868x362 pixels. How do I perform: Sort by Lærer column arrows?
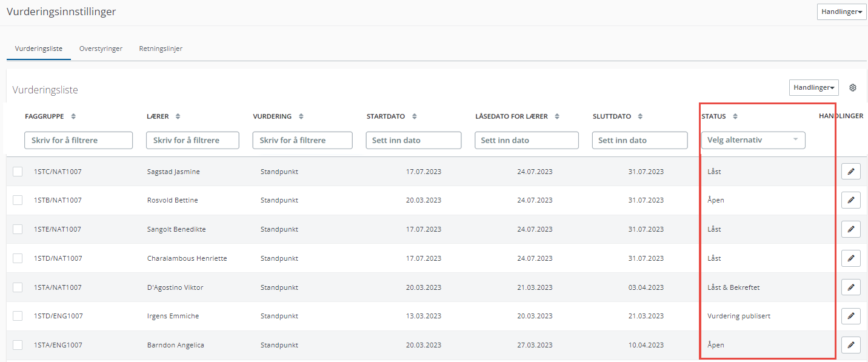[178, 116]
